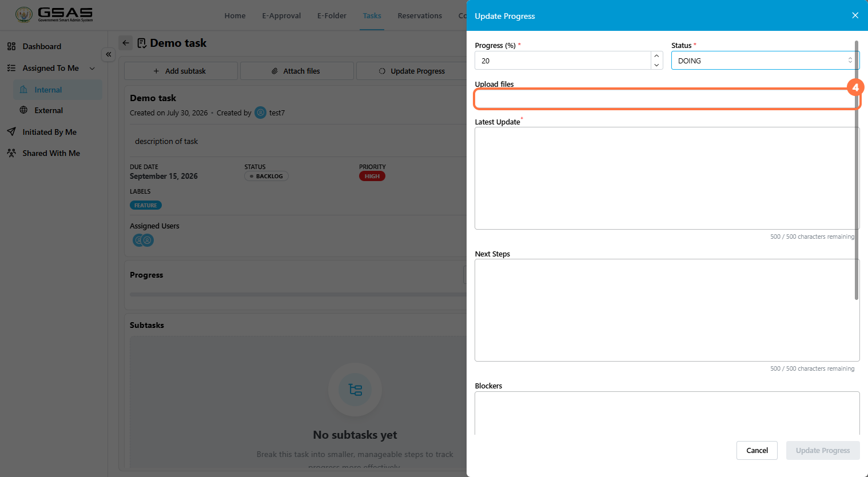Click the BACKLOG status badge

(x=266, y=176)
